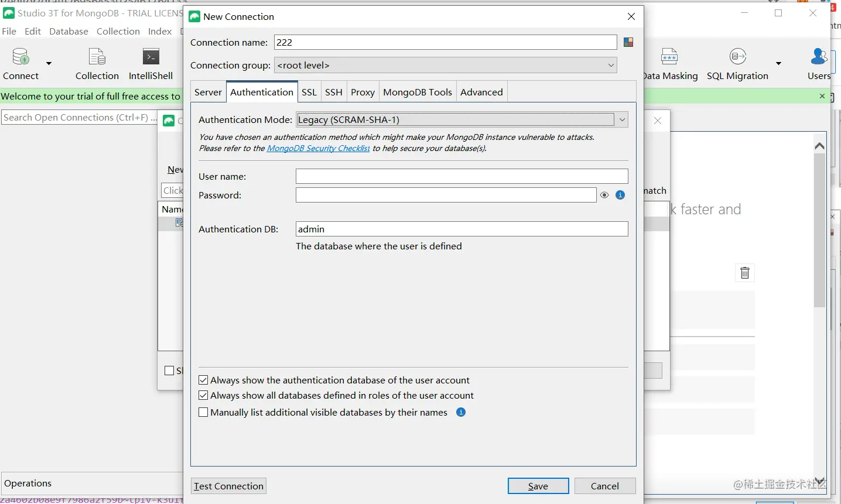This screenshot has height=504, width=841.
Task: Open the Database menu
Action: pos(69,31)
